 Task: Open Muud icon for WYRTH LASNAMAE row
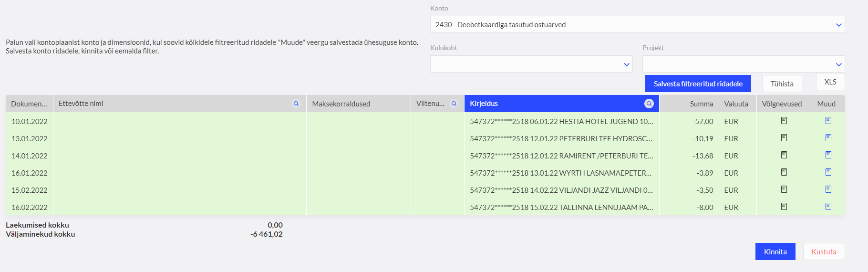pos(828,172)
